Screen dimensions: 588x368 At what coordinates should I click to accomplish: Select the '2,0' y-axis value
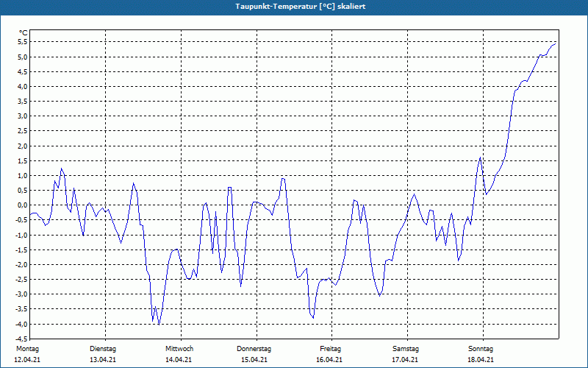23,146
